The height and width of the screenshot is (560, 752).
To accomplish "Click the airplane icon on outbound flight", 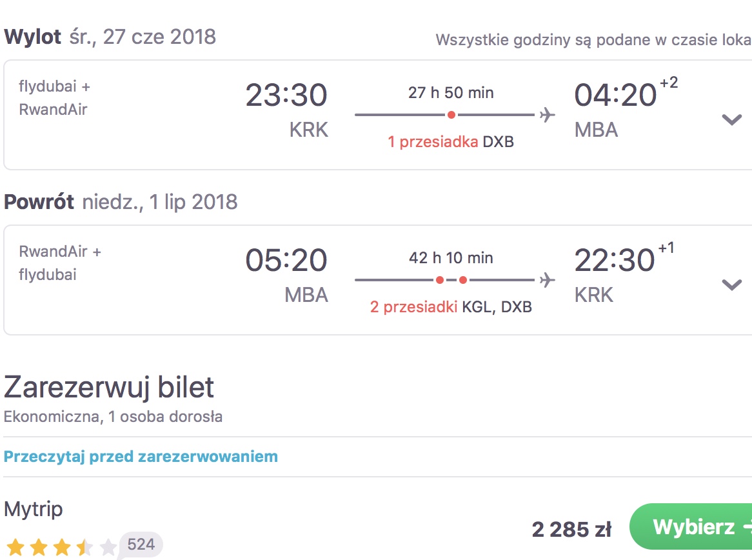I will pyautogui.click(x=547, y=115).
